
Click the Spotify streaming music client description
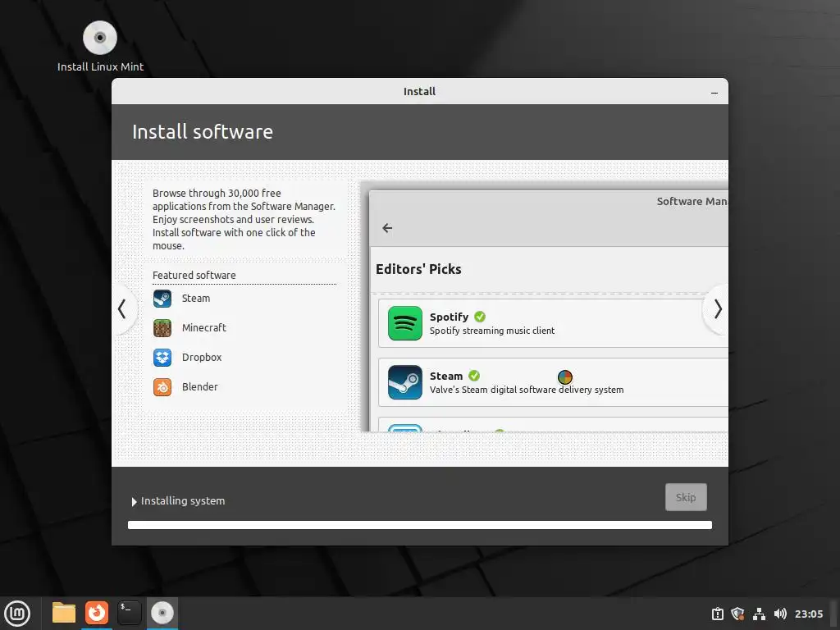[492, 331]
